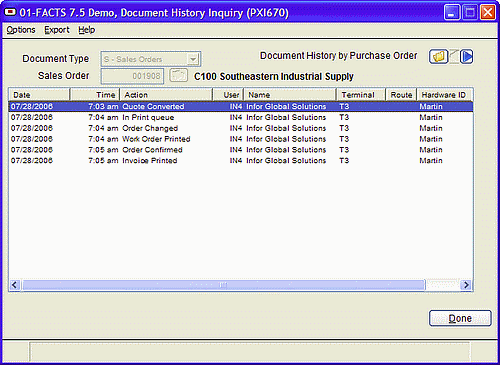Click the date in In Print queue row

32,117
